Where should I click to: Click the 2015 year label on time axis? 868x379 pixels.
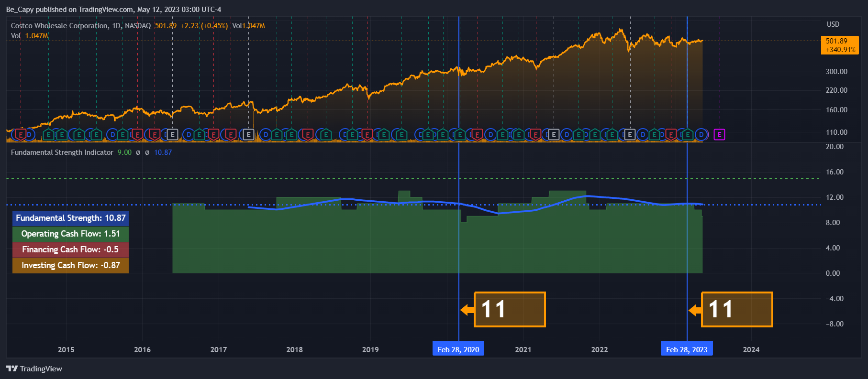[x=66, y=350]
